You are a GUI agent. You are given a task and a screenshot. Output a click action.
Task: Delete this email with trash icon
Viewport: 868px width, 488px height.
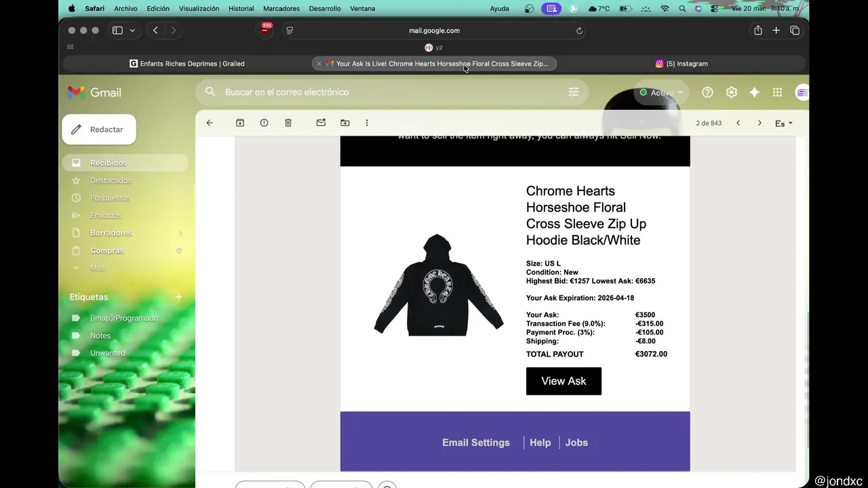click(x=288, y=123)
